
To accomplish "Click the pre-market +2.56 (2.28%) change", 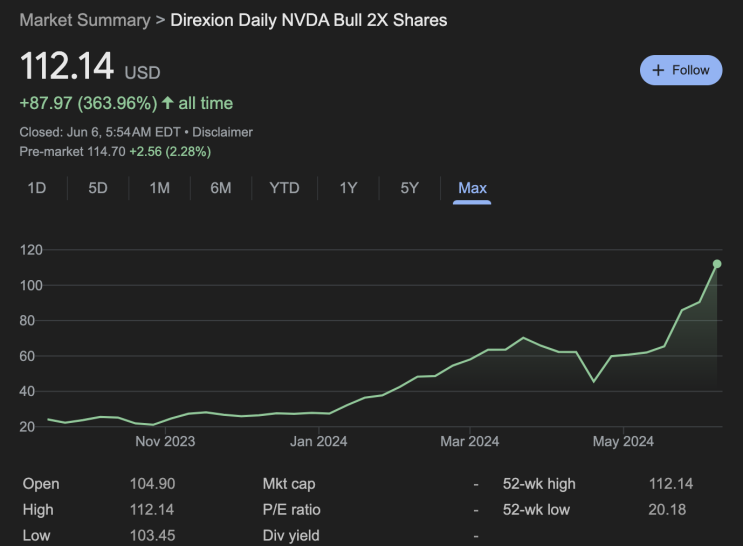I will click(x=170, y=152).
